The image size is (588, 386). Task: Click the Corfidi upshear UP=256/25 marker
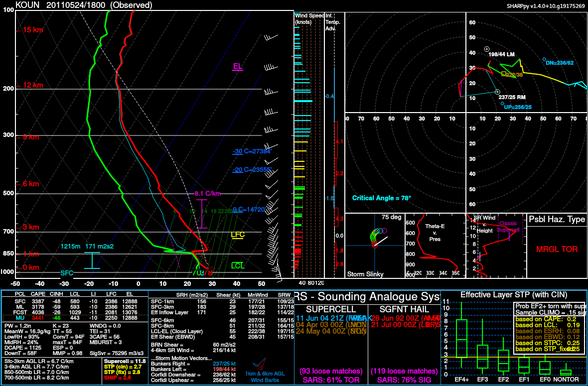pyautogui.click(x=502, y=103)
